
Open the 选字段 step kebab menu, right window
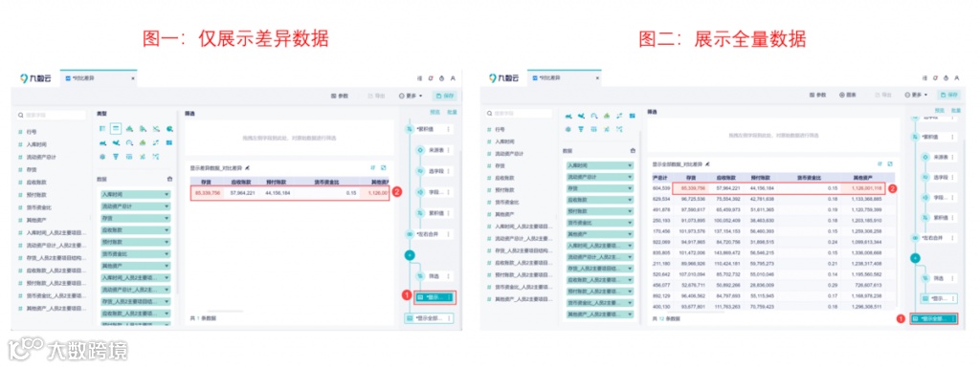point(953,177)
